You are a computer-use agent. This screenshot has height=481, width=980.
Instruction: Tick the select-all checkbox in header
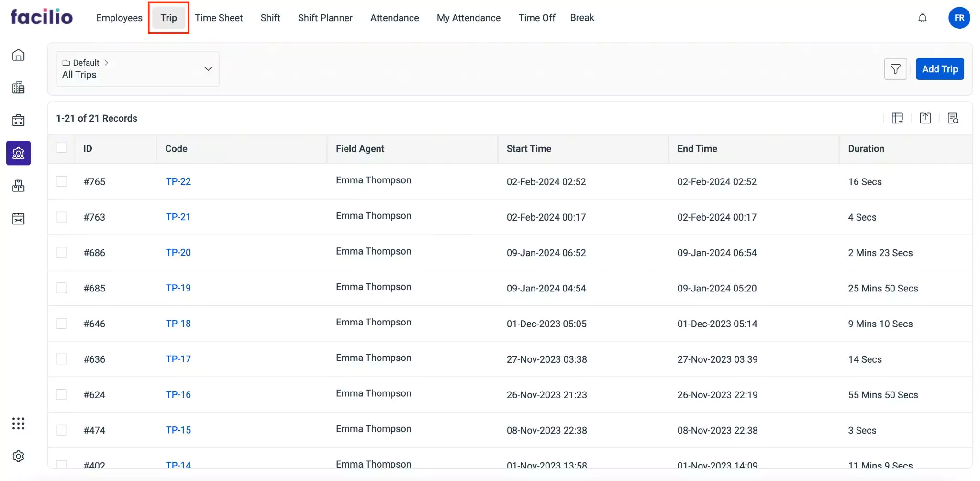coord(62,147)
